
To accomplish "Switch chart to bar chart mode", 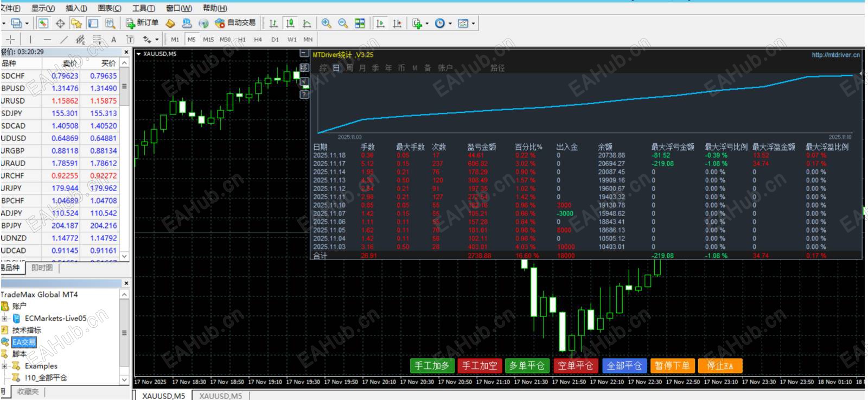I will click(x=273, y=23).
